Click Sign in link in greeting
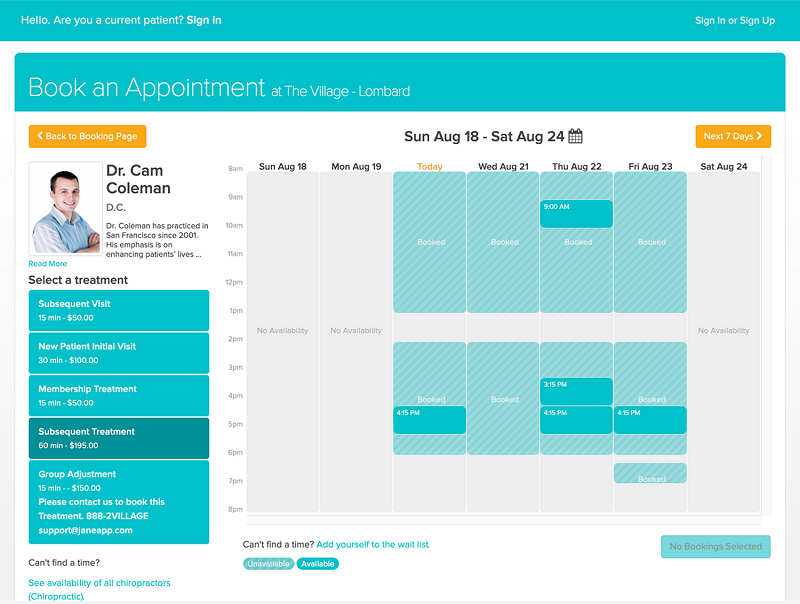 [x=204, y=20]
